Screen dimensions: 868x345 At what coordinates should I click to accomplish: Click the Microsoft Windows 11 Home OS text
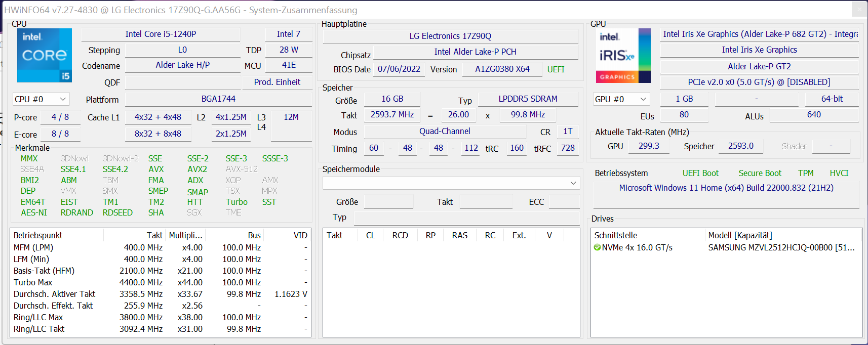click(x=726, y=188)
